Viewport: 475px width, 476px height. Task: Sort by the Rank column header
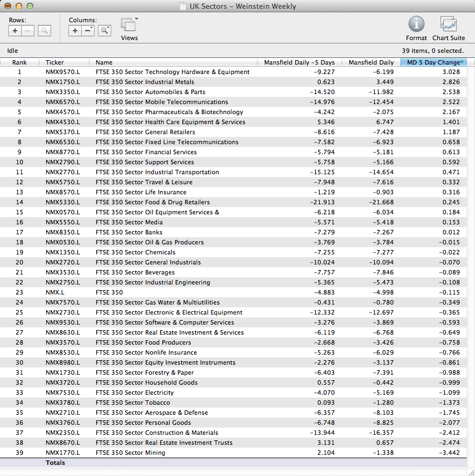coord(19,62)
